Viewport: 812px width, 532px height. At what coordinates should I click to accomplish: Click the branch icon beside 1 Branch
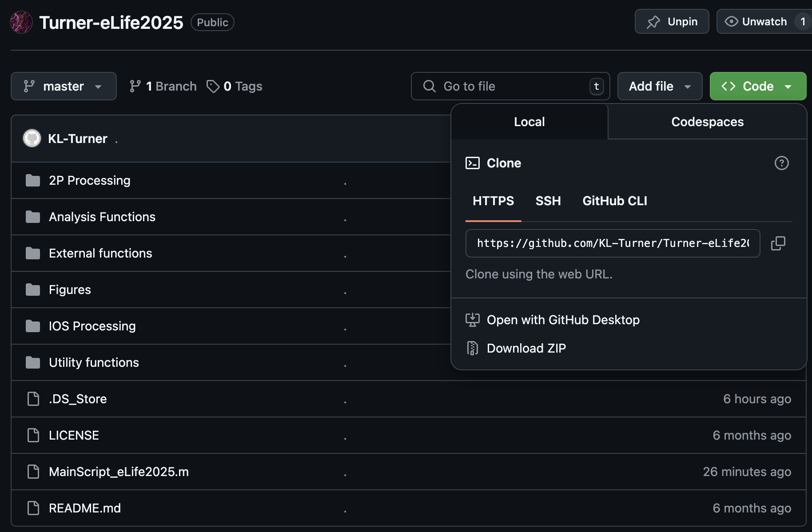tap(135, 86)
